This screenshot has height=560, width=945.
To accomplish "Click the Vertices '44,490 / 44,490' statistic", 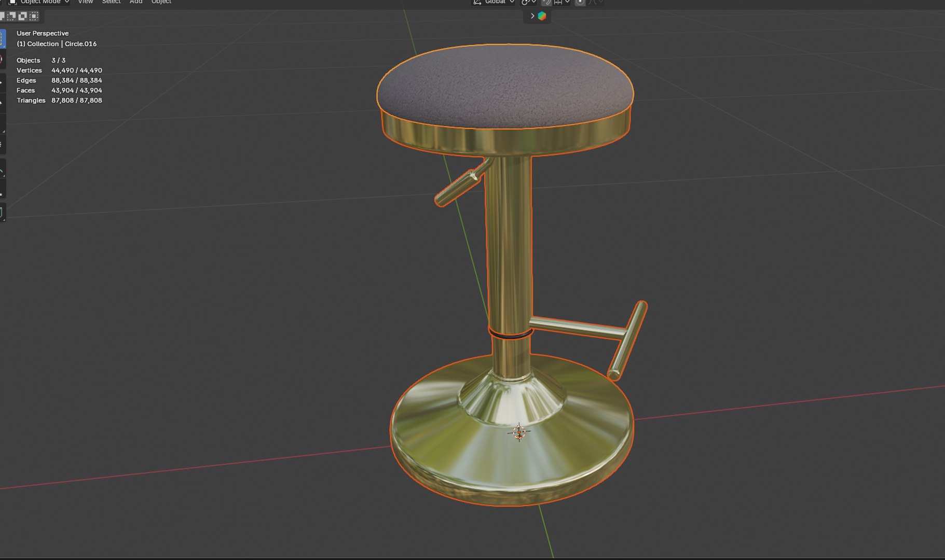I will [77, 71].
